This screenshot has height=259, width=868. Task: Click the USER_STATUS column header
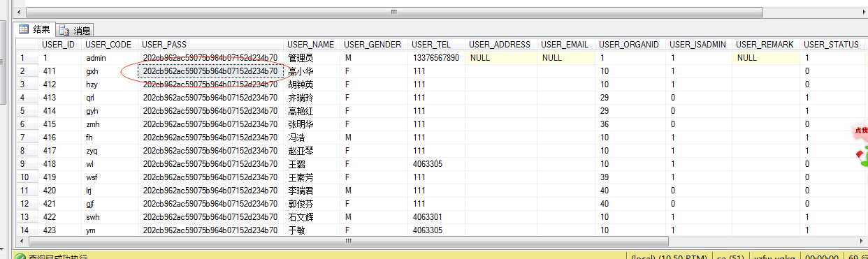point(833,44)
